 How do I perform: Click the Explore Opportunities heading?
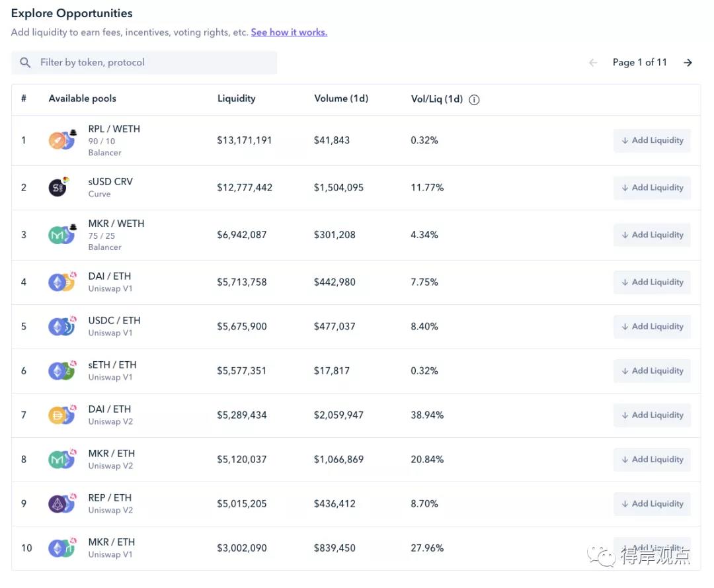(71, 13)
